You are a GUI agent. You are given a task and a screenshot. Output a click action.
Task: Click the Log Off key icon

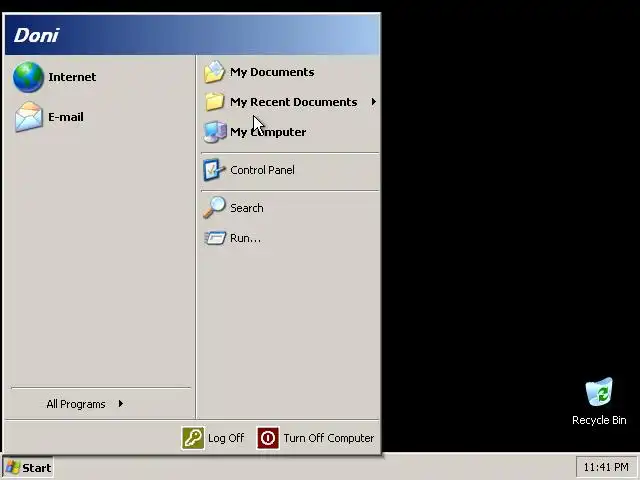click(x=193, y=438)
